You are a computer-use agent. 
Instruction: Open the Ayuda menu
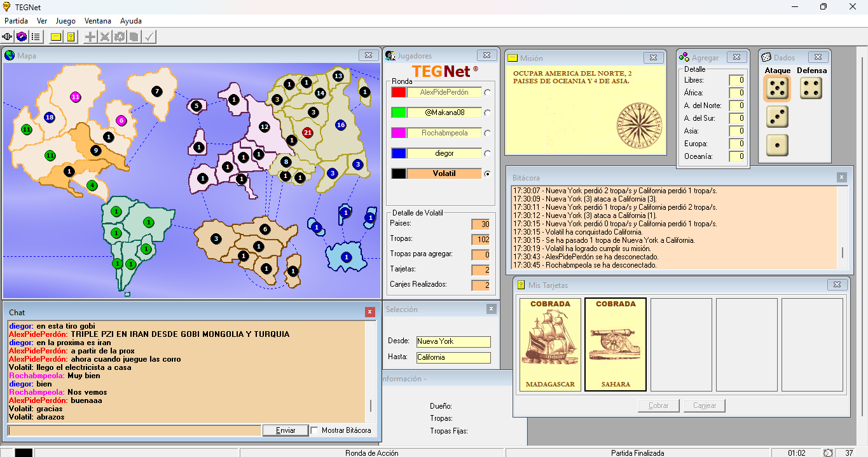click(131, 21)
